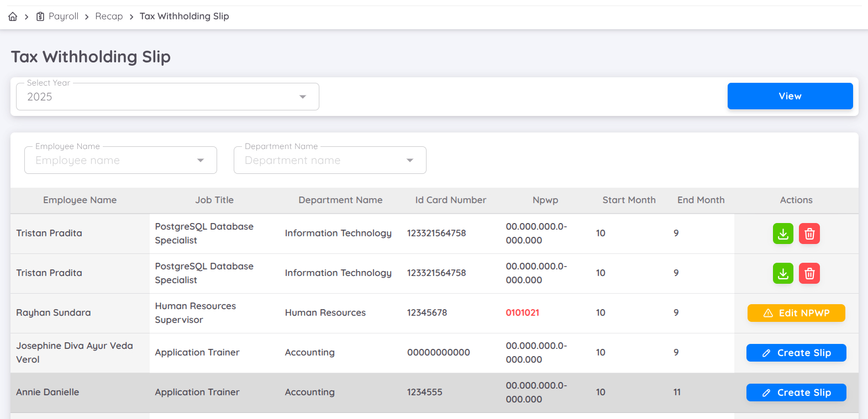Create slip for Josephine Diva Ayur Veda Verol
This screenshot has width=868, height=419.
796,353
